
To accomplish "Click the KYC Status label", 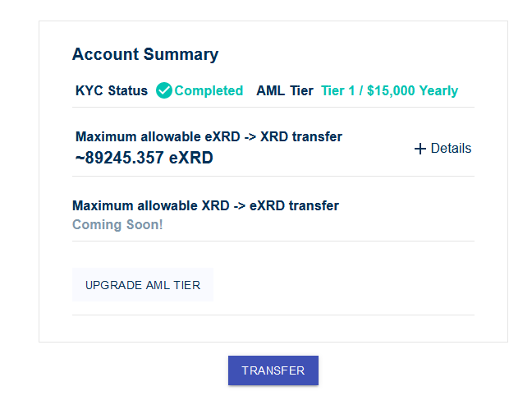I will 112,90.
